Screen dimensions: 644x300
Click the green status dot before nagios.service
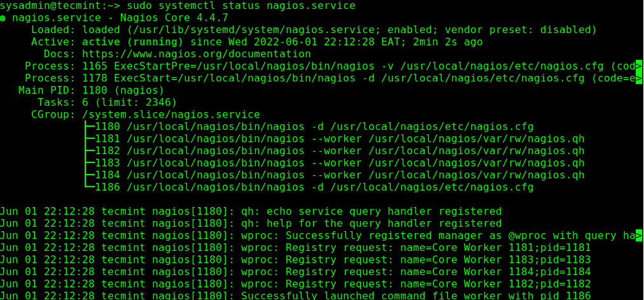pyautogui.click(x=3, y=18)
